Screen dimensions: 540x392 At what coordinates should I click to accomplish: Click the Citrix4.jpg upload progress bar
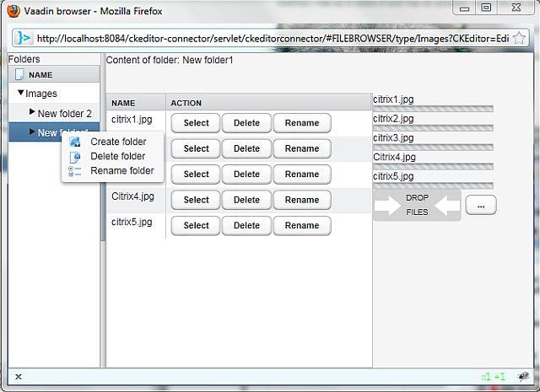pyautogui.click(x=433, y=167)
